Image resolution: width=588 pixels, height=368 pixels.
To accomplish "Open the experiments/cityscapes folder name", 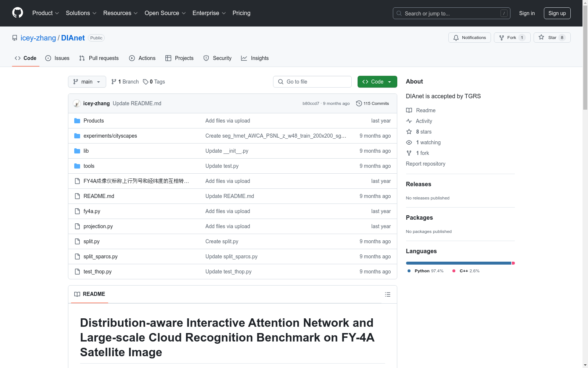I will [110, 136].
